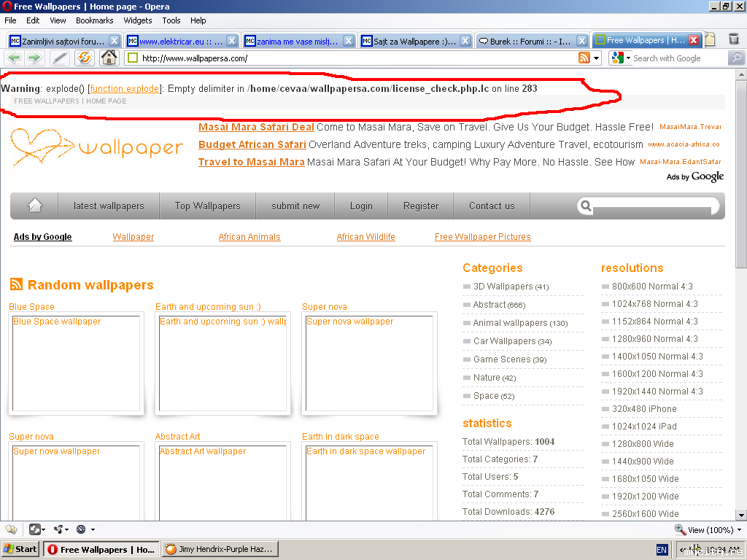
Task: Click the wallpaper site logo
Action: [97, 147]
